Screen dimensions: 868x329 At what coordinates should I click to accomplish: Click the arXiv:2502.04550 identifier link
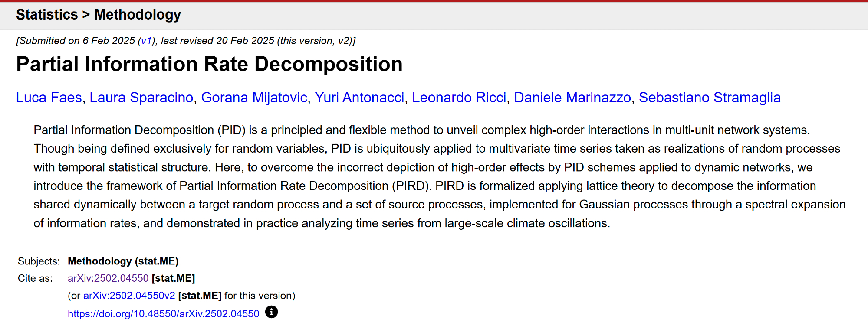[108, 278]
